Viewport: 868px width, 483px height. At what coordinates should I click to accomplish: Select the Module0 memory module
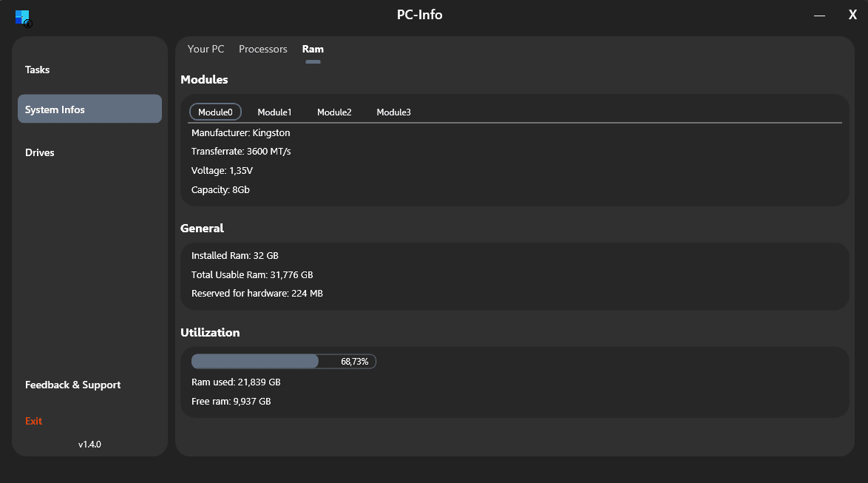pos(215,112)
